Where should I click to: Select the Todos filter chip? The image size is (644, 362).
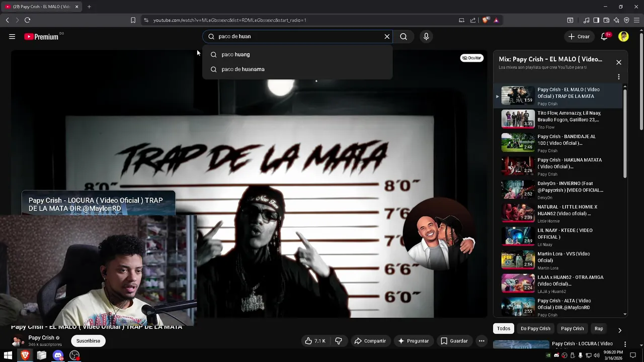(504, 328)
